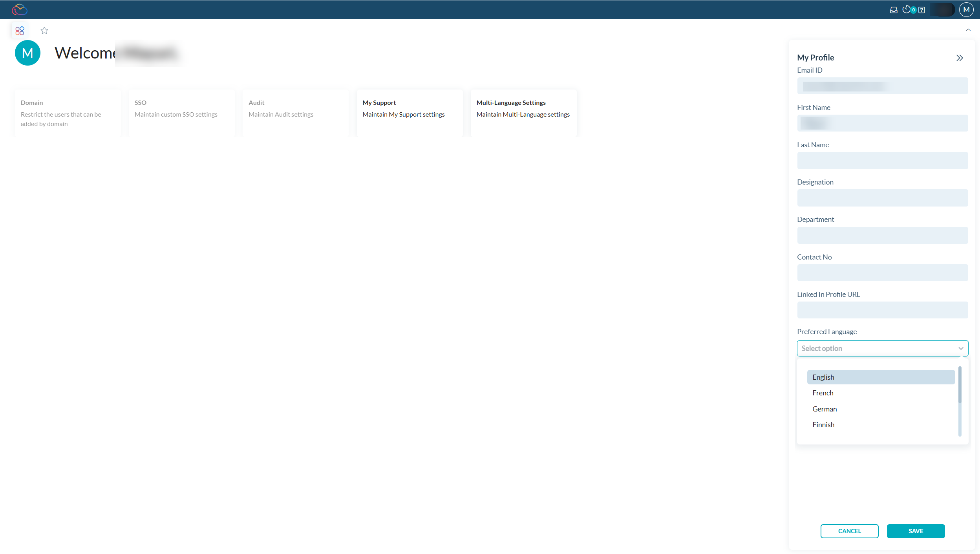Open the inbox tray icon
Viewport: 980px width, 554px height.
point(893,10)
